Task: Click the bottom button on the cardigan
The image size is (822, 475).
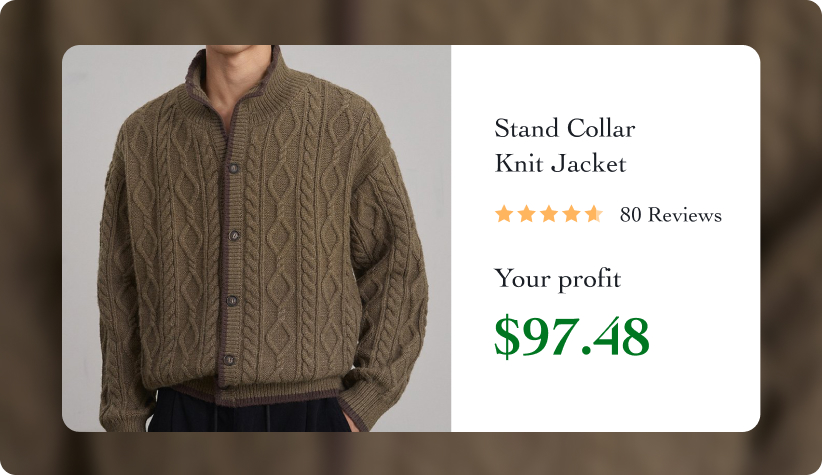Action: (229, 360)
